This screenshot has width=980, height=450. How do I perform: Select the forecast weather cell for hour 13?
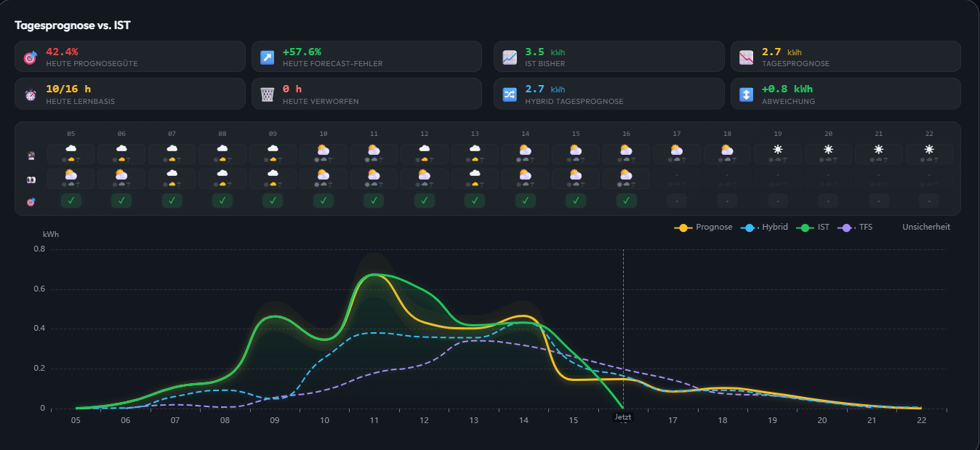(475, 153)
